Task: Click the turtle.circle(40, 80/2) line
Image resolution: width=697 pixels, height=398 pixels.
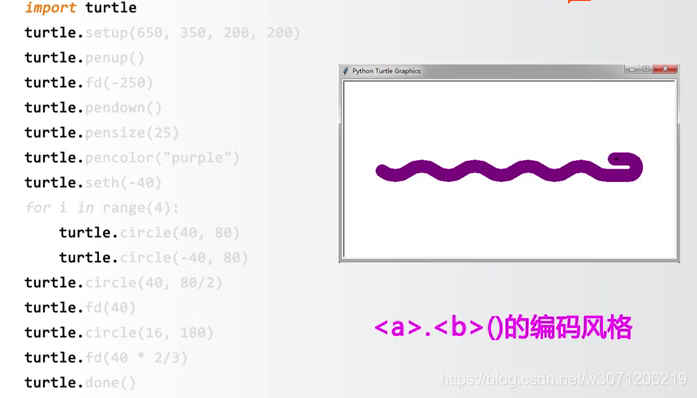Action: [x=123, y=282]
